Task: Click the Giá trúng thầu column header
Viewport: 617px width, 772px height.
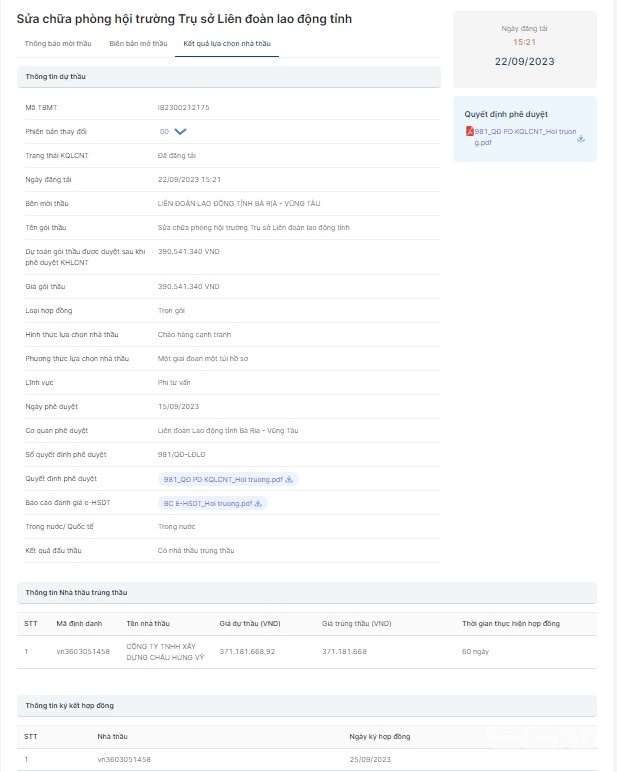Action: 357,623
